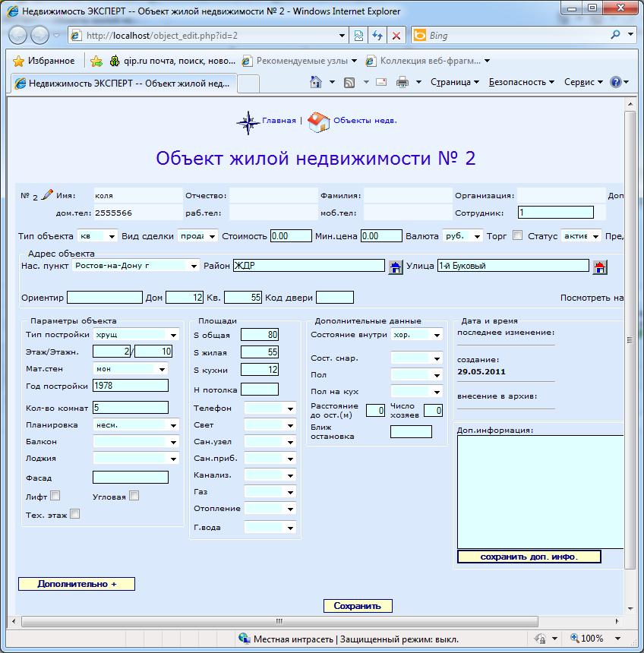This screenshot has height=653, width=644.
Task: Click the Стоимость input field
Action: [291, 235]
